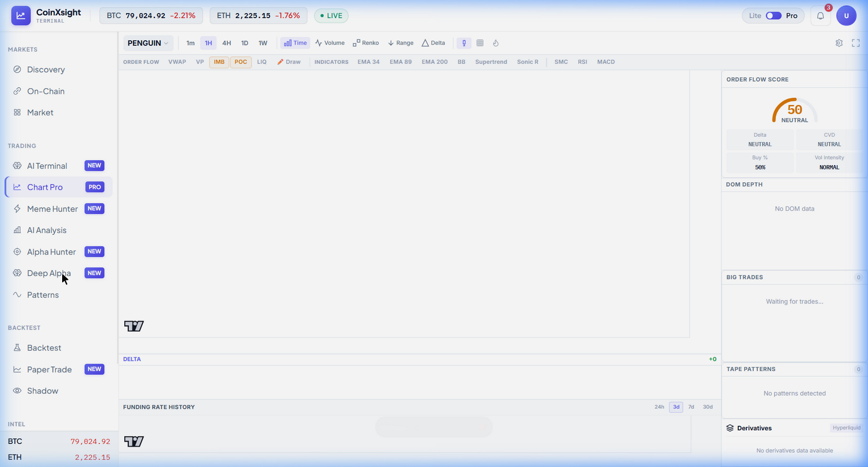868x467 pixels.
Task: Click the ETH row in the Intel list
Action: coord(59,457)
